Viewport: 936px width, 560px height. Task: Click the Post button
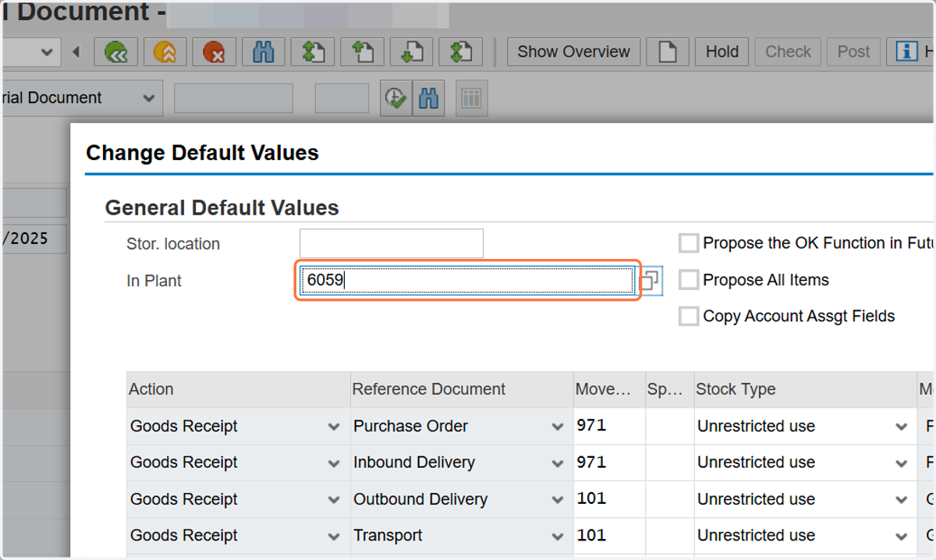(x=853, y=52)
